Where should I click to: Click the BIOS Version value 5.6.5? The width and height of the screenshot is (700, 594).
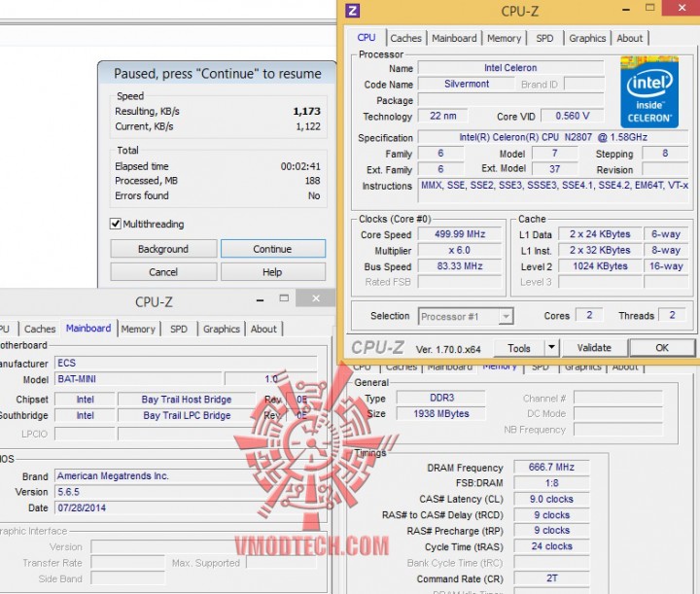pyautogui.click(x=186, y=492)
